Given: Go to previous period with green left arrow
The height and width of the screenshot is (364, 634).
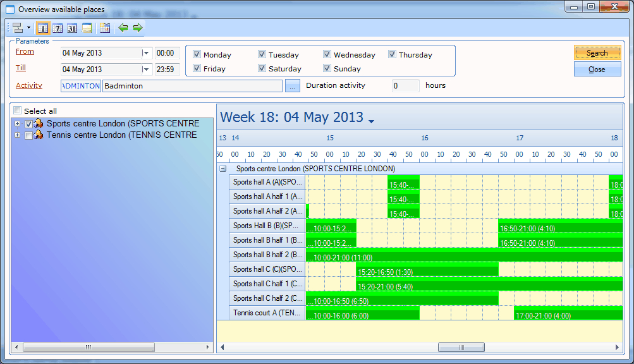Looking at the screenshot, I should tap(123, 28).
